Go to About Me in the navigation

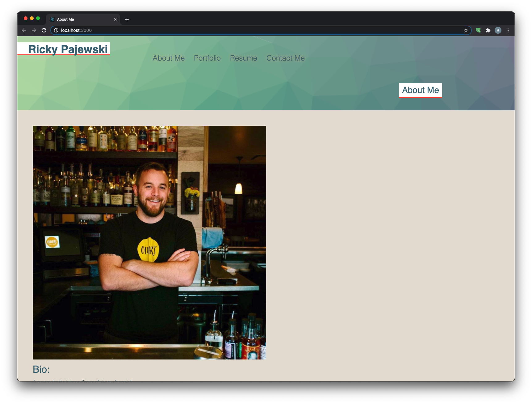tap(169, 58)
